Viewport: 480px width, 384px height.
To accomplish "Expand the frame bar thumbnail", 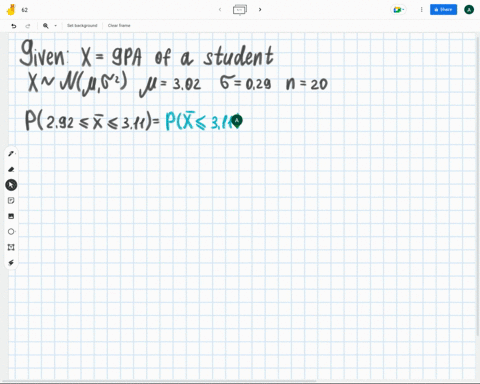I will click(240, 10).
